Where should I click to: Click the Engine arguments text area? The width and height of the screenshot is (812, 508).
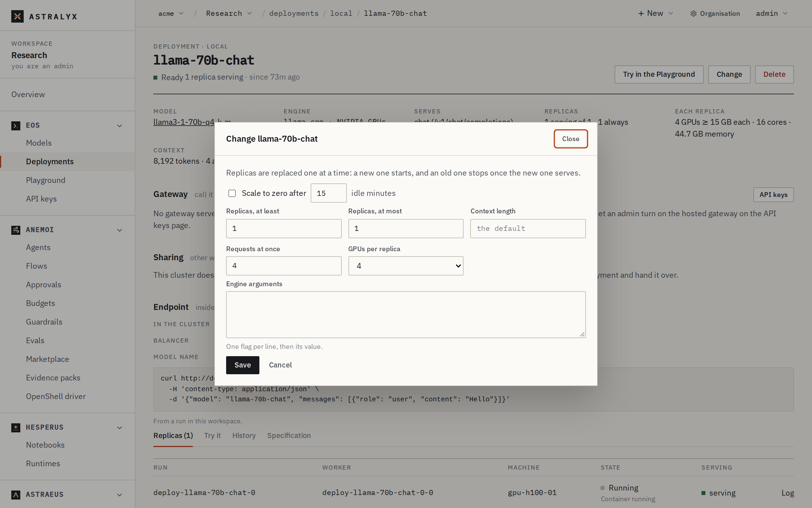[x=406, y=314]
